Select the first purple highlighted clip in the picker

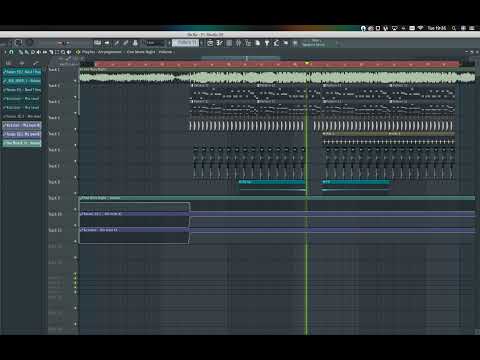click(22, 125)
